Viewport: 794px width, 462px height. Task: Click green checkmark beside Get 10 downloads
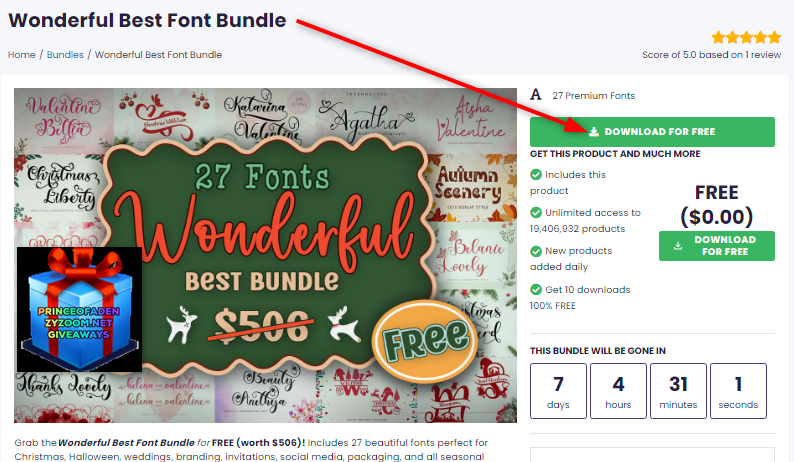click(536, 290)
